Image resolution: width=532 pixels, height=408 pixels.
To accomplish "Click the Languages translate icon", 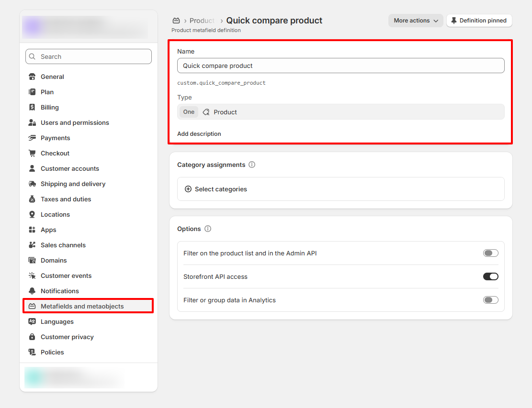I will [x=32, y=321].
